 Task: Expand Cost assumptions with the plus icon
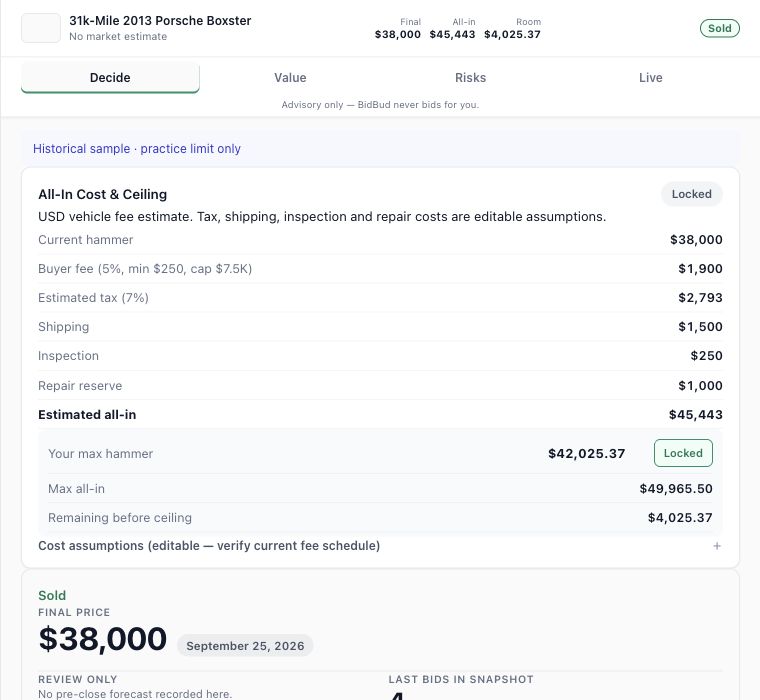click(x=717, y=546)
